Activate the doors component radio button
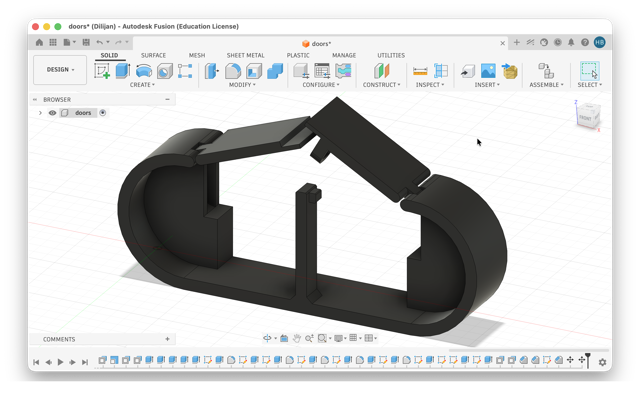The width and height of the screenshot is (640, 408). [x=103, y=113]
